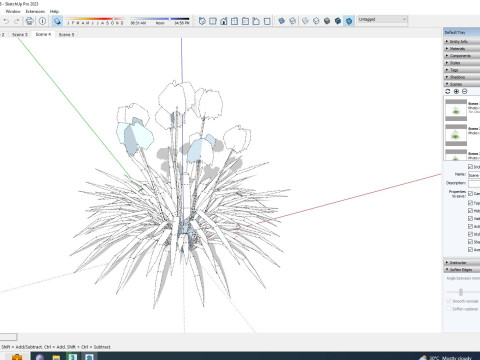
Task: Toggle fourth Properties to save checkbox
Action: coord(470,219)
